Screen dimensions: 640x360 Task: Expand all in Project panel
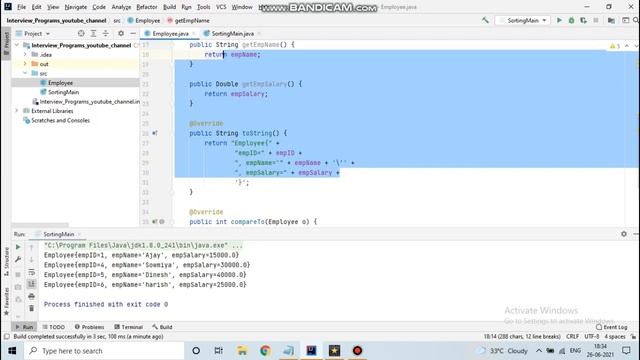[x=93, y=33]
